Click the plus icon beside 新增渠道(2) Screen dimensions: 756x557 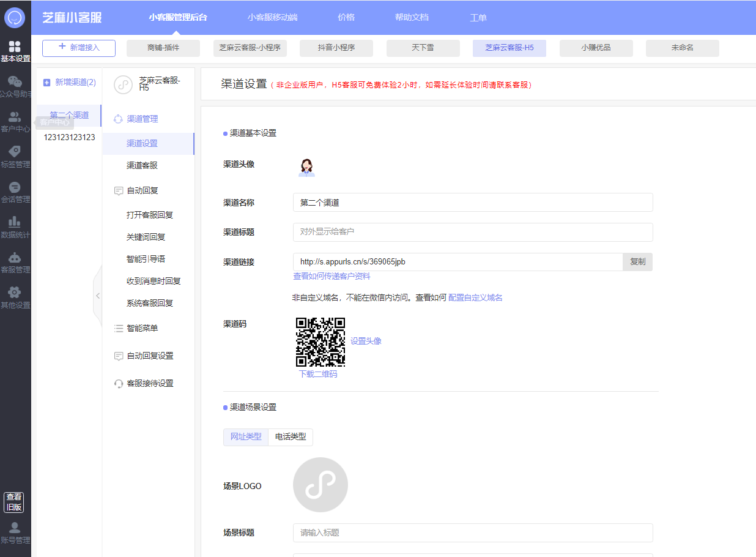tap(46, 82)
